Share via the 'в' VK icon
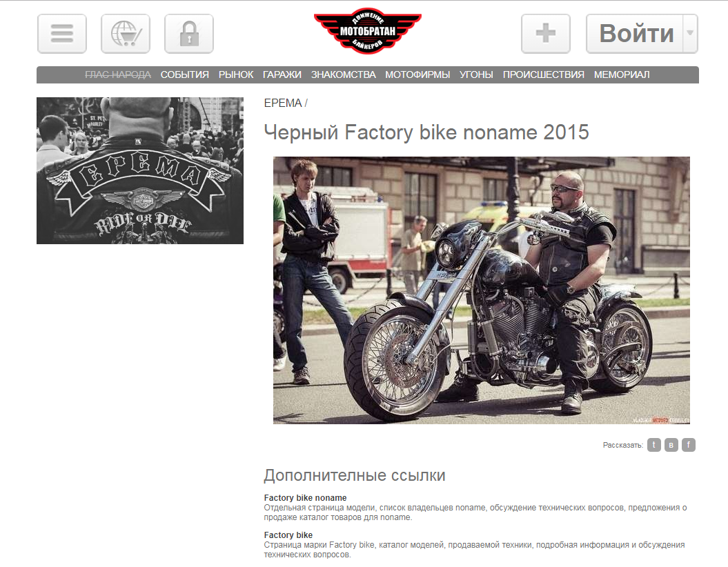The height and width of the screenshot is (567, 728). tap(671, 445)
